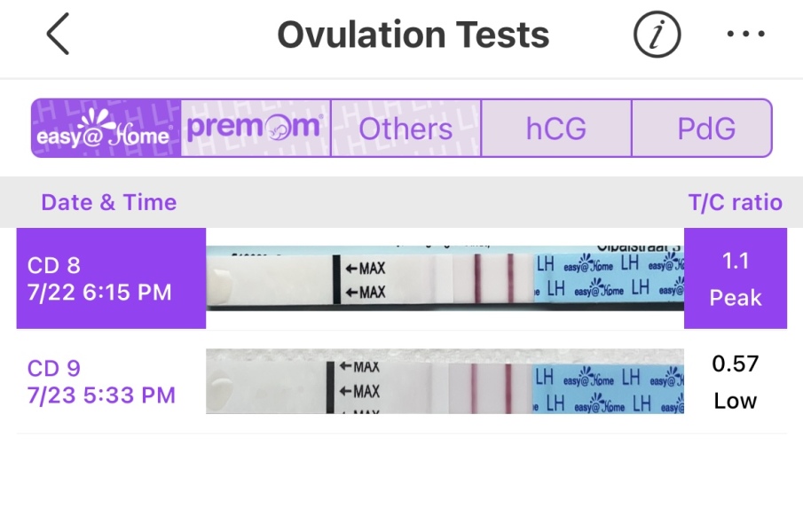Tap the Ovulation Tests page title
This screenshot has height=532, width=803.
[x=413, y=35]
